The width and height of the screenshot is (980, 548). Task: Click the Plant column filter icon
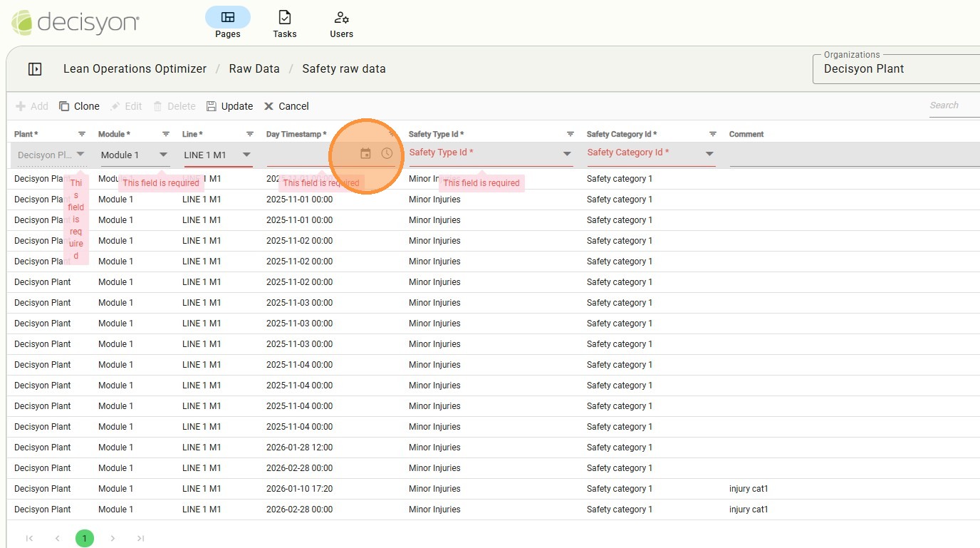tap(82, 134)
